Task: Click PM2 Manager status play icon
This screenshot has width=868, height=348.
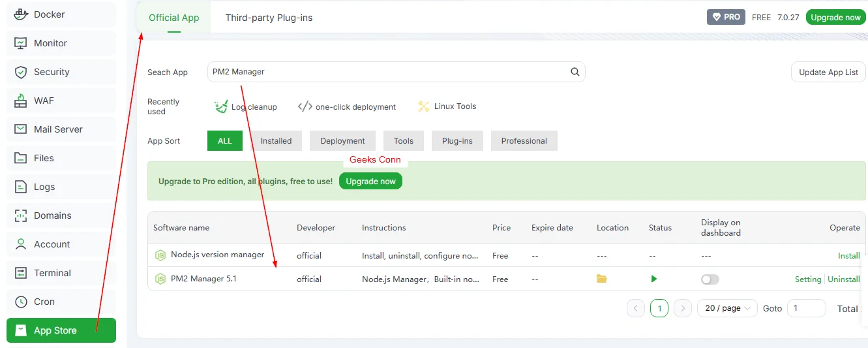Action: pos(653,279)
